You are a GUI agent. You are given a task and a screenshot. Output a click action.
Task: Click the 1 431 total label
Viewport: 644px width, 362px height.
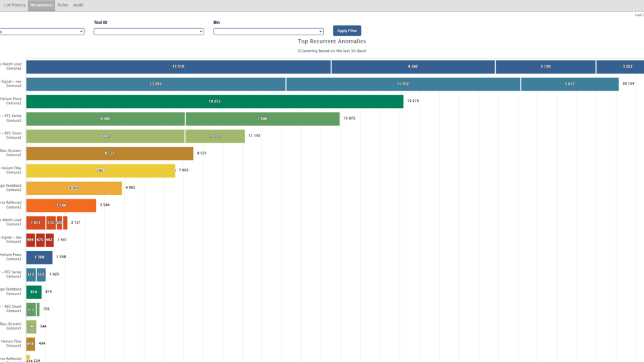pos(62,240)
